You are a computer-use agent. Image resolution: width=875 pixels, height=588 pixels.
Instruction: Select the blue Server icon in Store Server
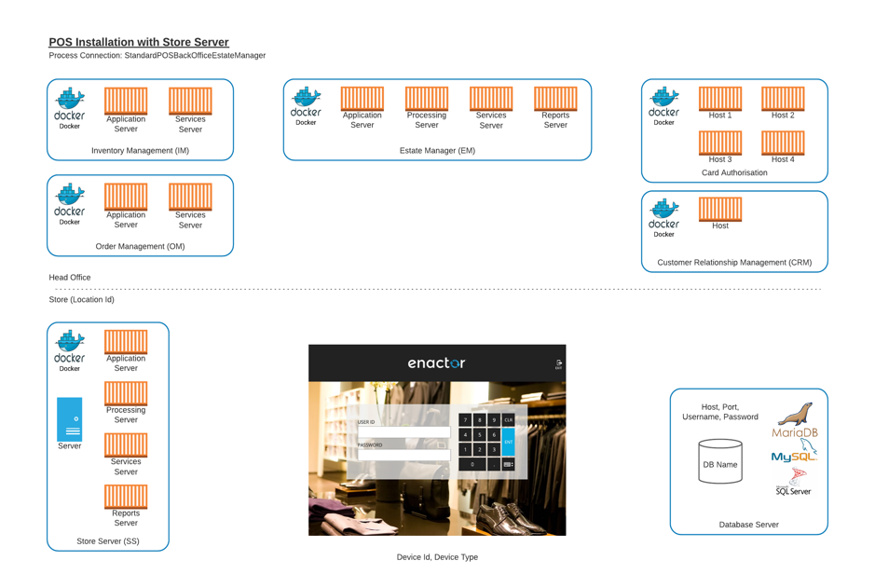[69, 418]
